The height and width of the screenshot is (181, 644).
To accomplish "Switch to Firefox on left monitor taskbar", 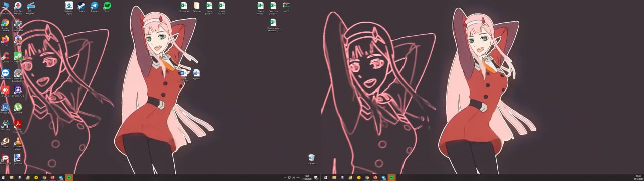I will [52, 178].
